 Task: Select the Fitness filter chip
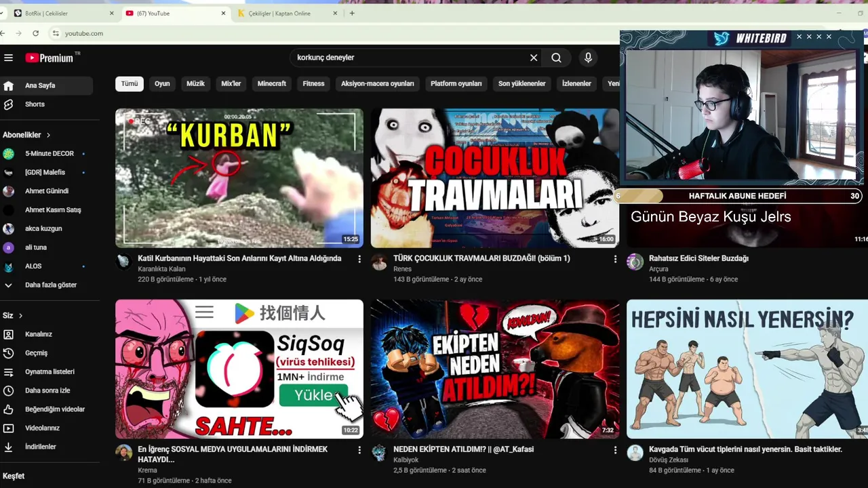click(313, 84)
